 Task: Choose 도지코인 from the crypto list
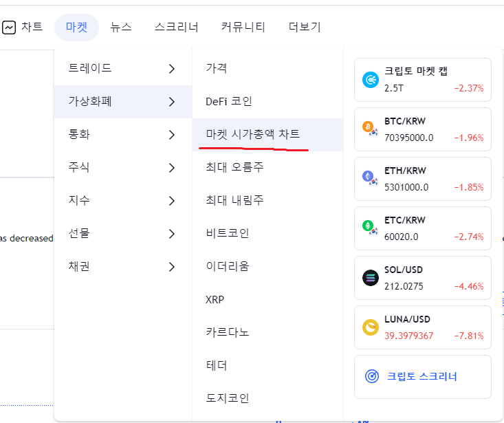[228, 398]
